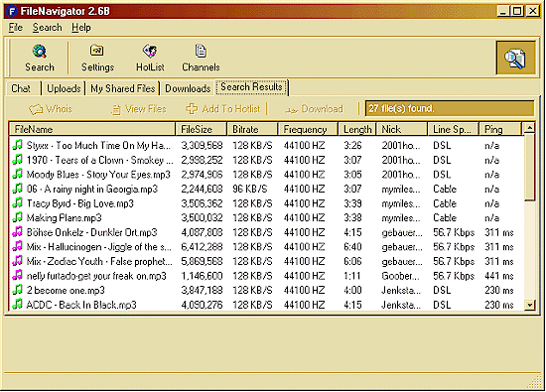The image size is (546, 392).
Task: Open the Settings toolbar icon
Action: 97,51
